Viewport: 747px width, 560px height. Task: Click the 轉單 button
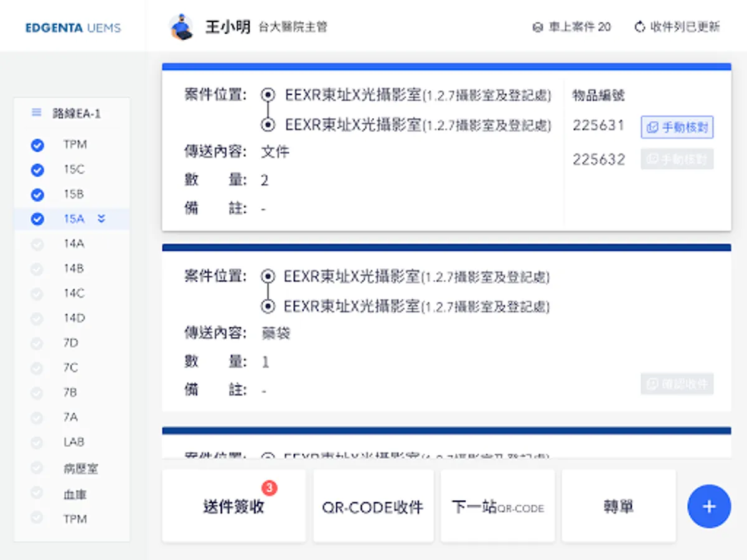tap(619, 506)
